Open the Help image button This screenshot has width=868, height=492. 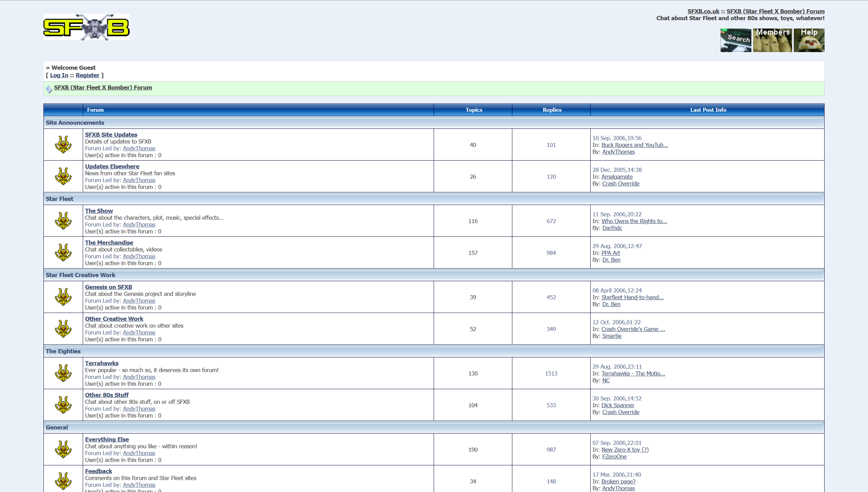(x=809, y=40)
